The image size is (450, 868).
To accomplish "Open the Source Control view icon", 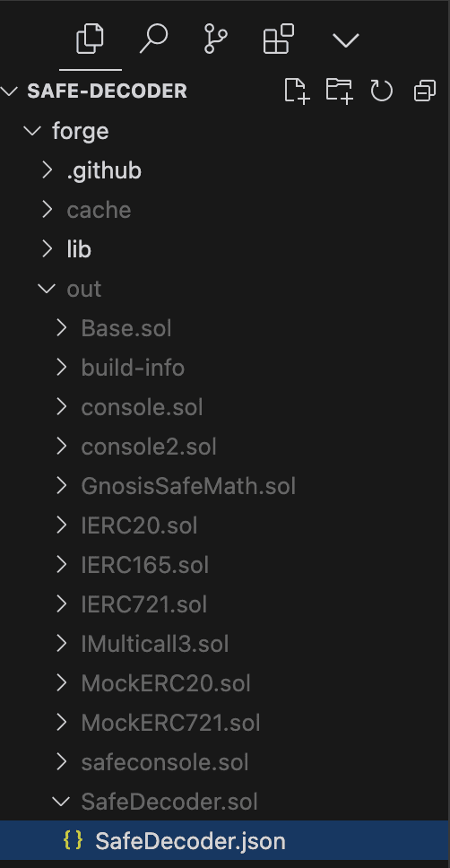I will point(216,39).
